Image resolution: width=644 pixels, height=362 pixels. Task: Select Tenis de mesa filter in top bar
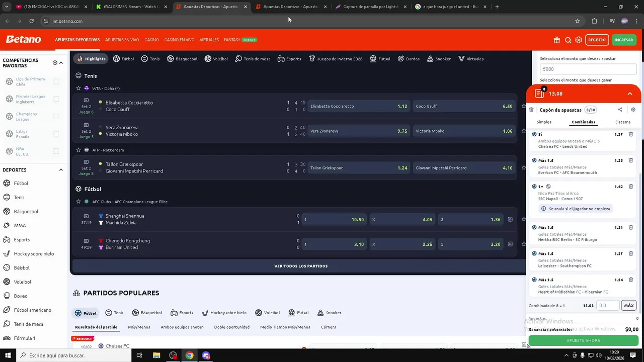tap(253, 59)
